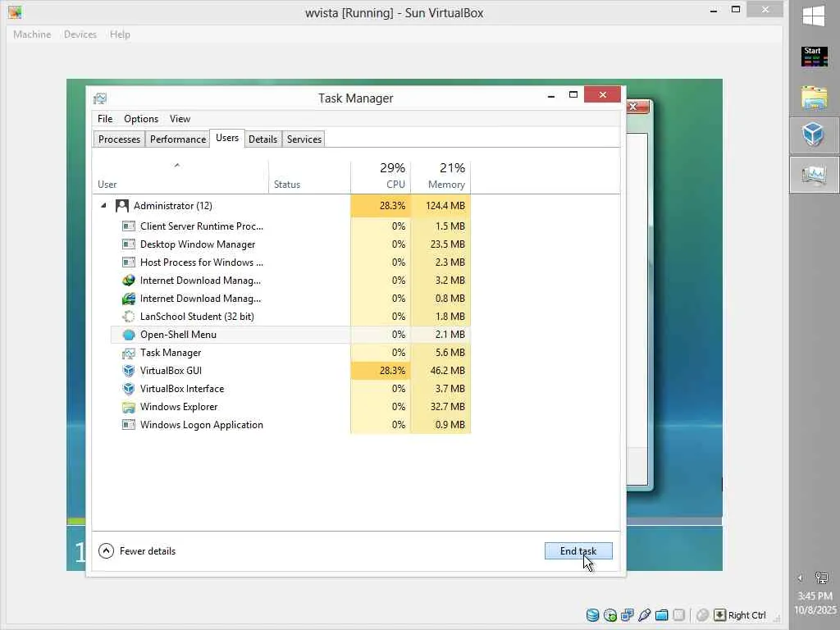
Task: Click the Task Manager process row icon
Action: point(129,353)
